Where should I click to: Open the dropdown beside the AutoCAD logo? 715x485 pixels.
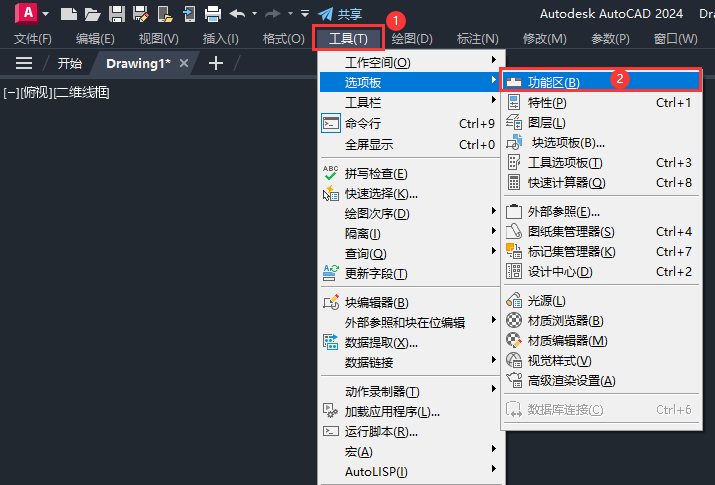click(x=46, y=14)
